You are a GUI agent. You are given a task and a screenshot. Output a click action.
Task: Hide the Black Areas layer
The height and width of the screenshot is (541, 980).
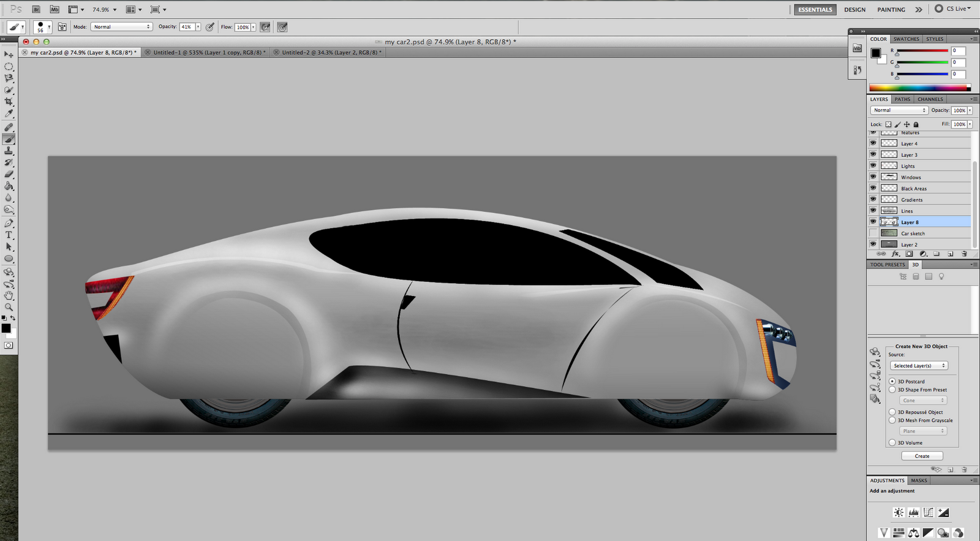tap(873, 188)
